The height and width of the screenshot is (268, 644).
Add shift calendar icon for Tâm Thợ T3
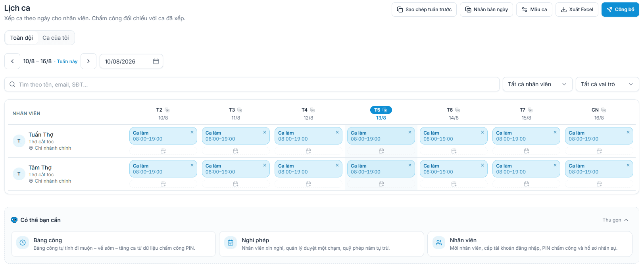click(236, 184)
